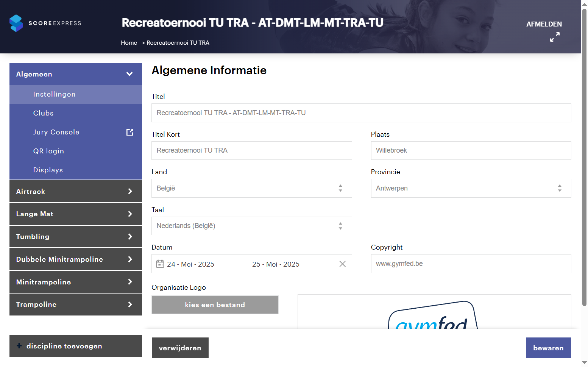
Task: Open the Displays page
Action: coord(48,170)
